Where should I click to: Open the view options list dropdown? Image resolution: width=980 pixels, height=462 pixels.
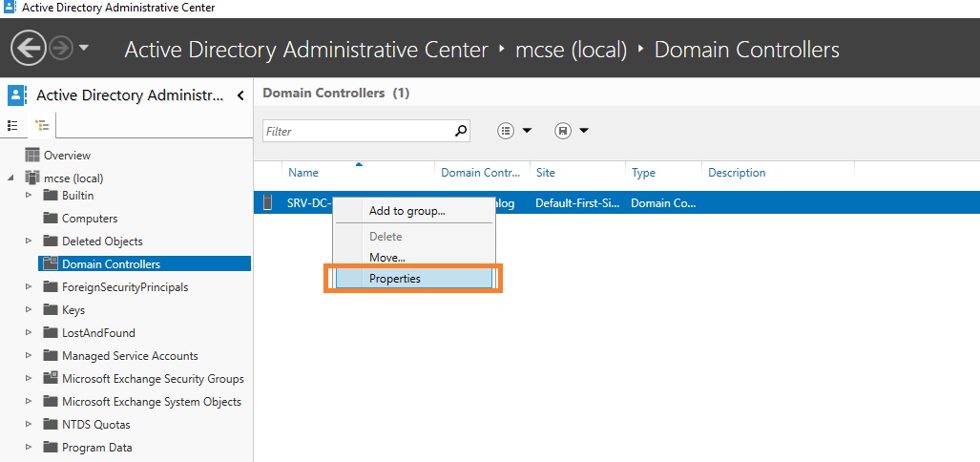pos(515,131)
